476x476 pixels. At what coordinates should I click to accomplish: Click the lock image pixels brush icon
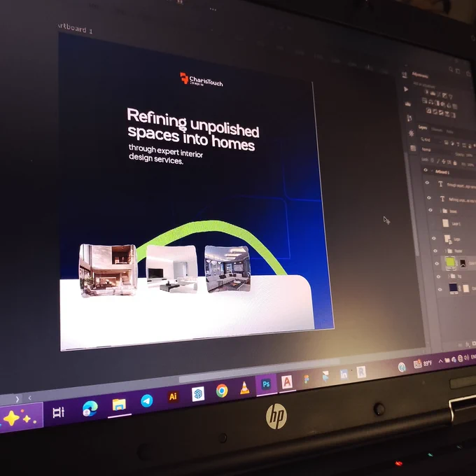pos(438,161)
